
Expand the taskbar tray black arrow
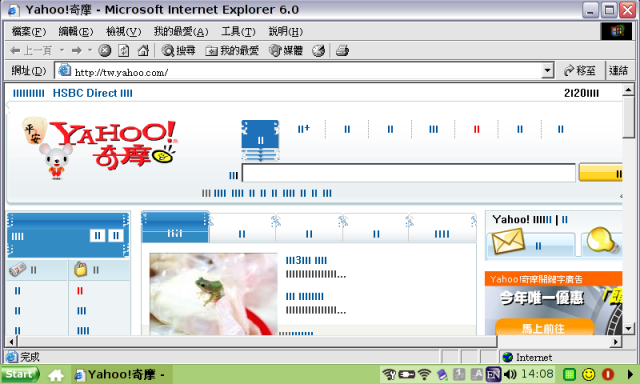(x=631, y=374)
